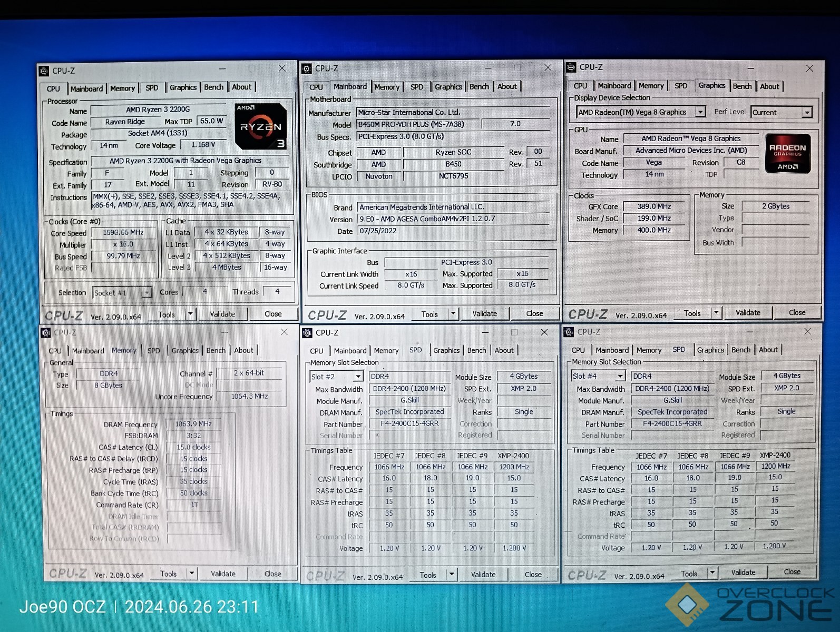Click the XMP-2400 frequency cell in Slot #2 timings
The width and height of the screenshot is (840, 632).
click(x=514, y=467)
